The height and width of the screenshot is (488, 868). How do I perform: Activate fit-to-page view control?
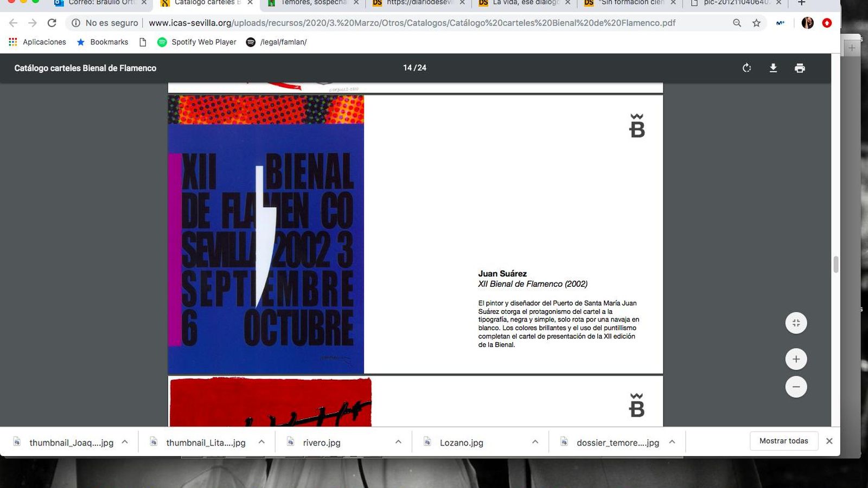pyautogui.click(x=796, y=322)
